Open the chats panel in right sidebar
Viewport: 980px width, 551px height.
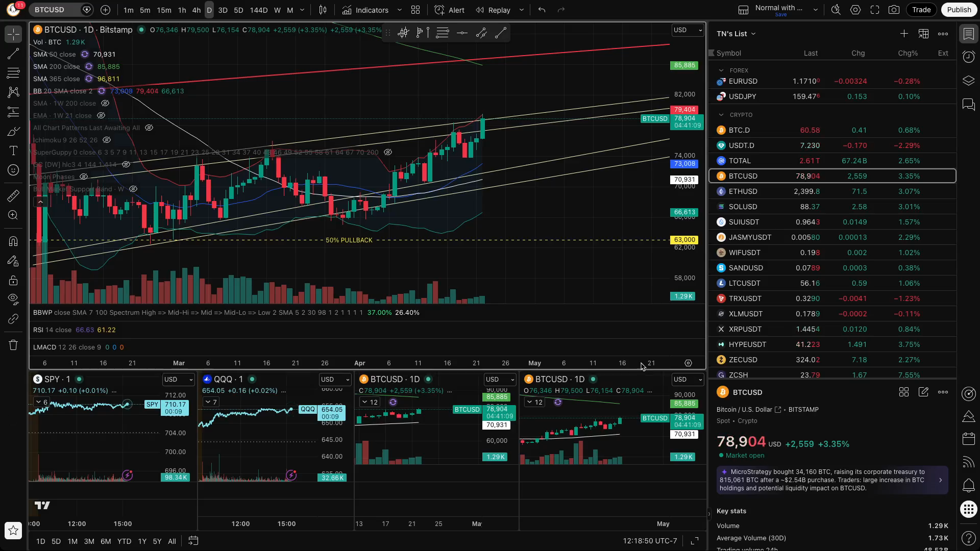pos(968,105)
